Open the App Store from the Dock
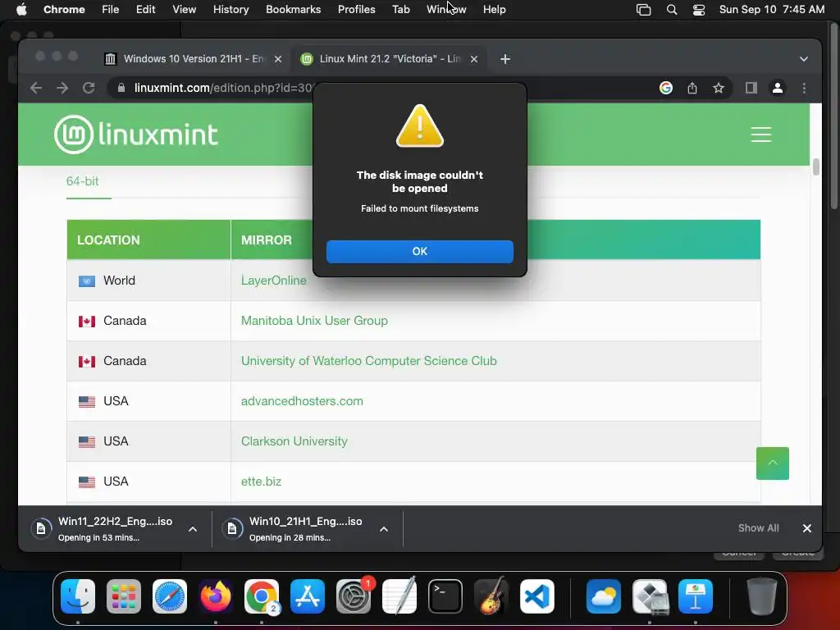This screenshot has height=630, width=840. pyautogui.click(x=308, y=596)
